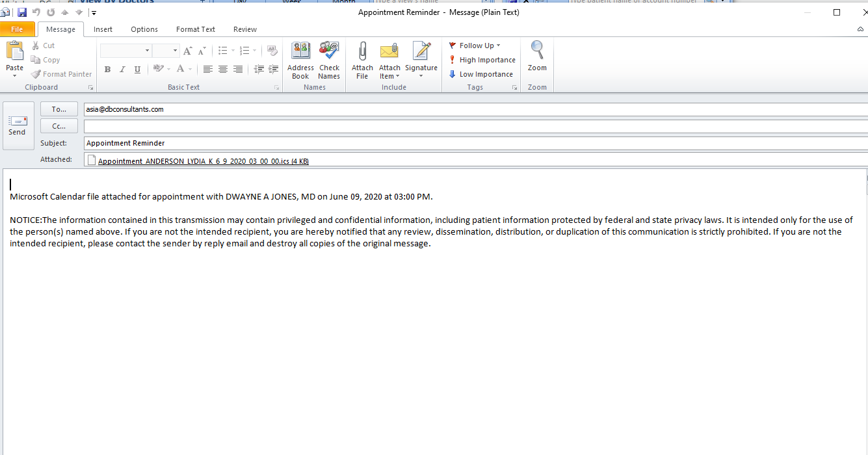Image resolution: width=868 pixels, height=455 pixels.
Task: Click the Cc... recipients button
Action: [59, 126]
